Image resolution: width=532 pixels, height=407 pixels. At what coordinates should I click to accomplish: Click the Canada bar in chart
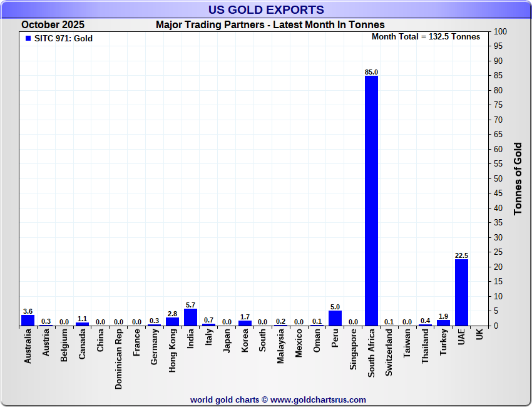pyautogui.click(x=82, y=324)
